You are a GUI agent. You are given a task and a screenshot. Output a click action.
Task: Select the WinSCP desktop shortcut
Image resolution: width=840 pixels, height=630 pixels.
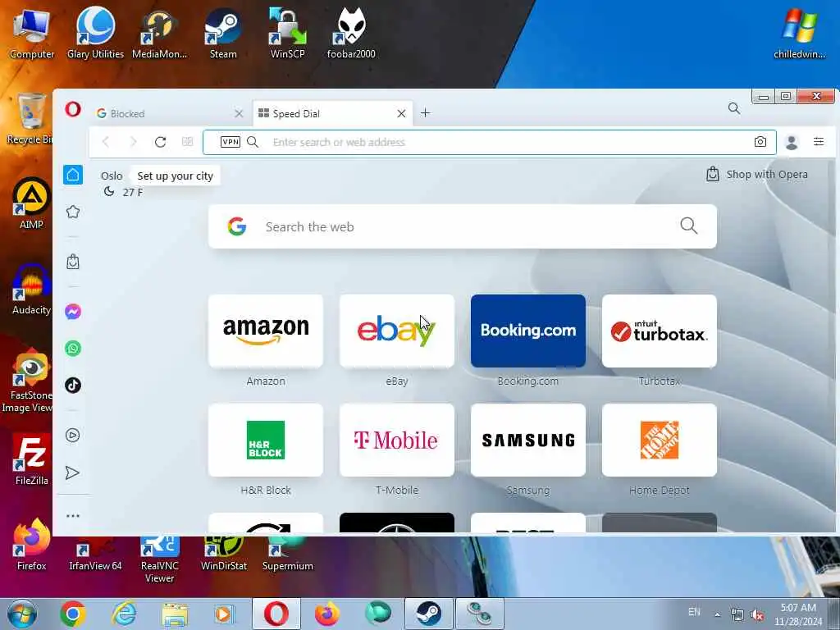[x=288, y=33]
